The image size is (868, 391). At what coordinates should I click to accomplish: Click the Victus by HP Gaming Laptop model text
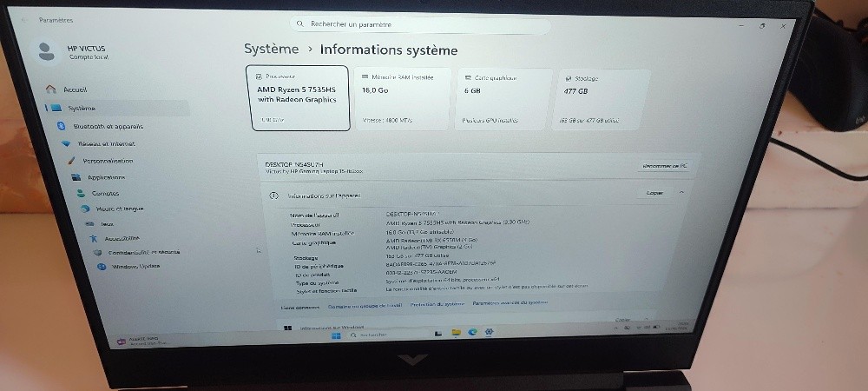(x=314, y=172)
